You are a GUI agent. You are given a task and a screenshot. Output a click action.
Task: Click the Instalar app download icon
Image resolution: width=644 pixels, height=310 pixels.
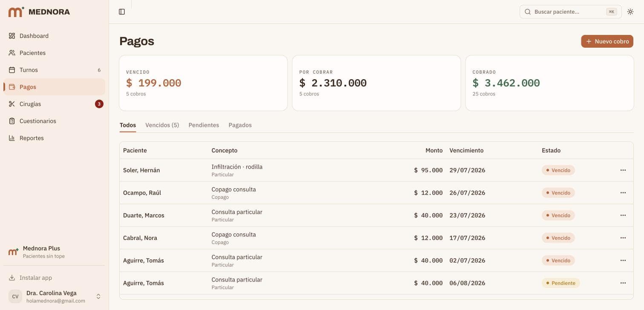(12, 278)
